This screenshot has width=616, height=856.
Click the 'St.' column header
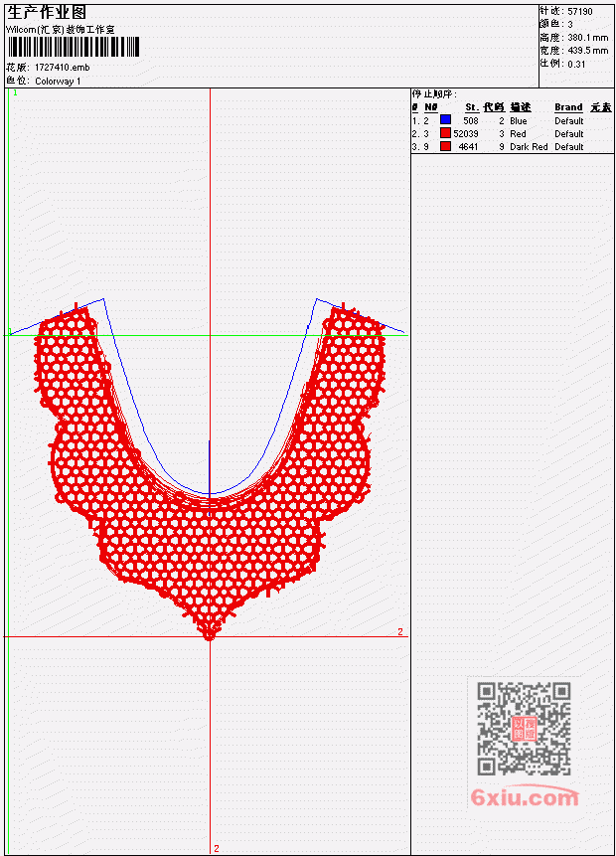(472, 107)
